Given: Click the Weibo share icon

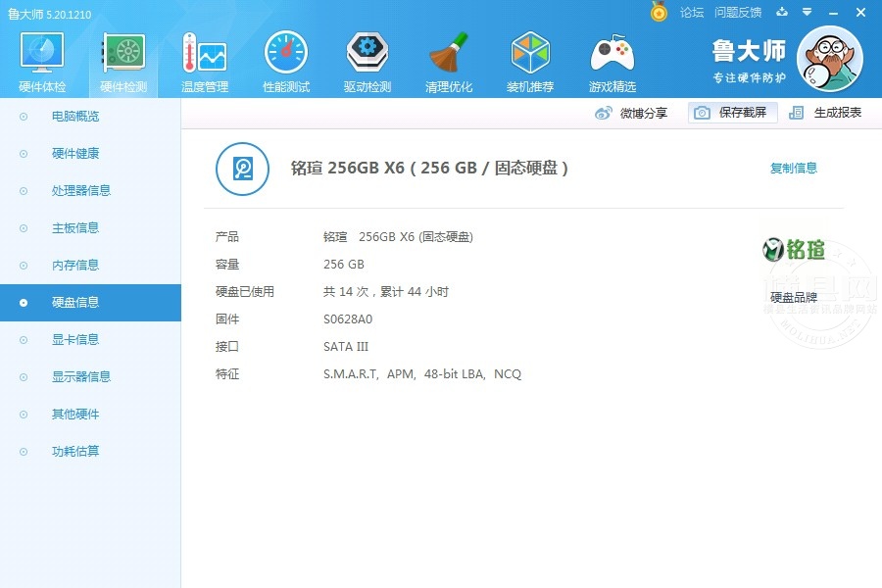Looking at the screenshot, I should click(603, 113).
